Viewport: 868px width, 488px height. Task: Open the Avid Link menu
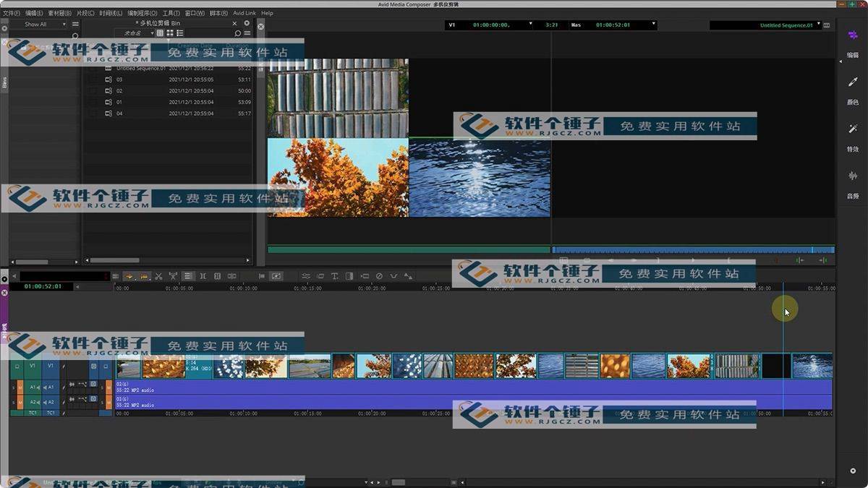[244, 13]
